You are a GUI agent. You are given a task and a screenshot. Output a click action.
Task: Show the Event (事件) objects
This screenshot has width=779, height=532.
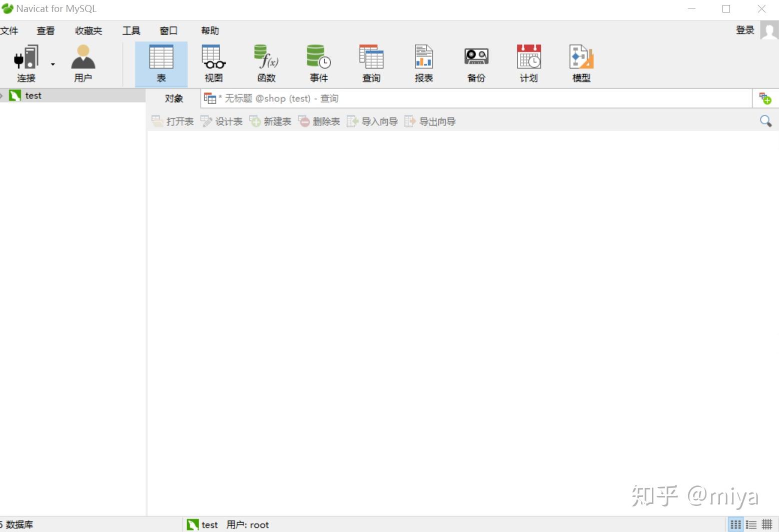pos(319,64)
